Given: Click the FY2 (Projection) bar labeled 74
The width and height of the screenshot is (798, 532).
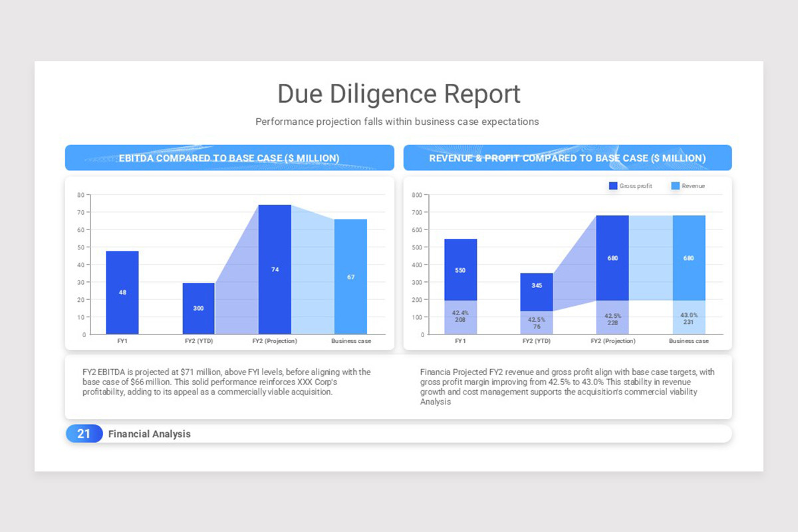Looking at the screenshot, I should [x=275, y=269].
